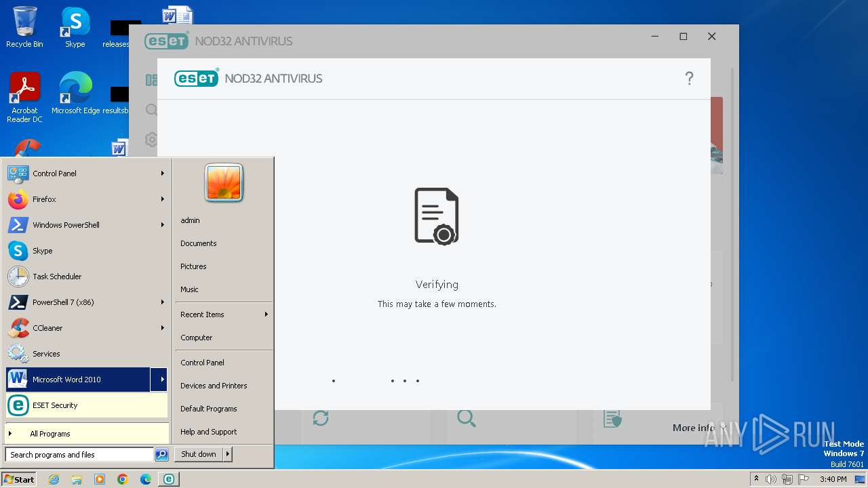Open Control Panel in right pane

coord(224,363)
